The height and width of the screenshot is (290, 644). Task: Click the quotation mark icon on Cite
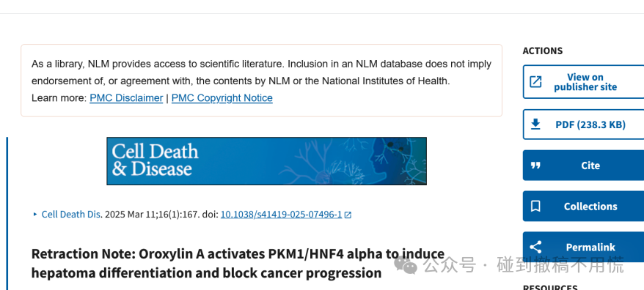pyautogui.click(x=535, y=166)
